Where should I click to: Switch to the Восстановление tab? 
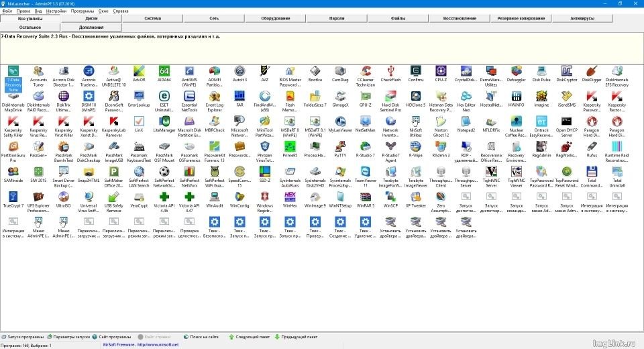coord(459,19)
